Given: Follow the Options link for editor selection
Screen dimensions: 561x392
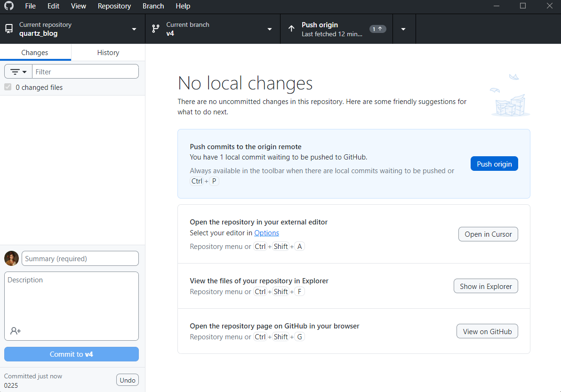Looking at the screenshot, I should [266, 233].
